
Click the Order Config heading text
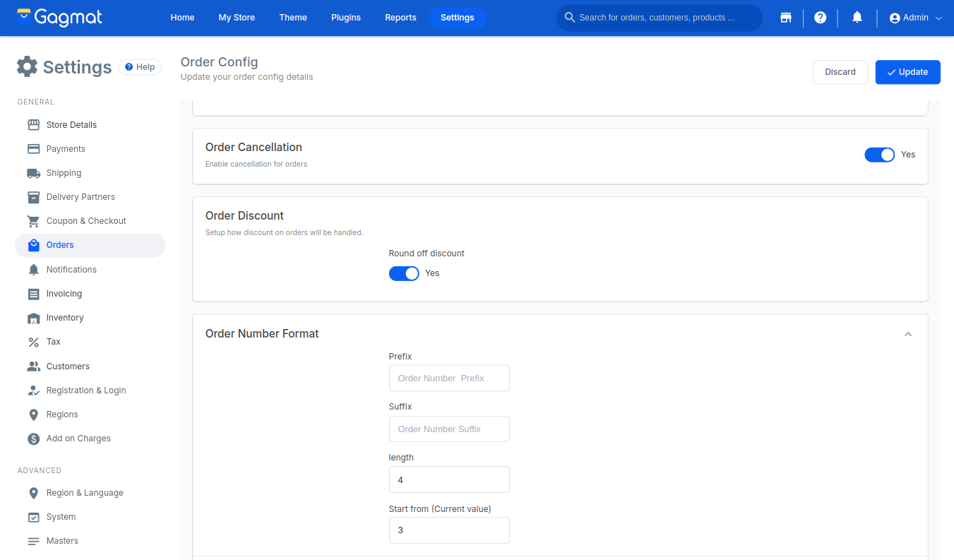click(x=219, y=62)
